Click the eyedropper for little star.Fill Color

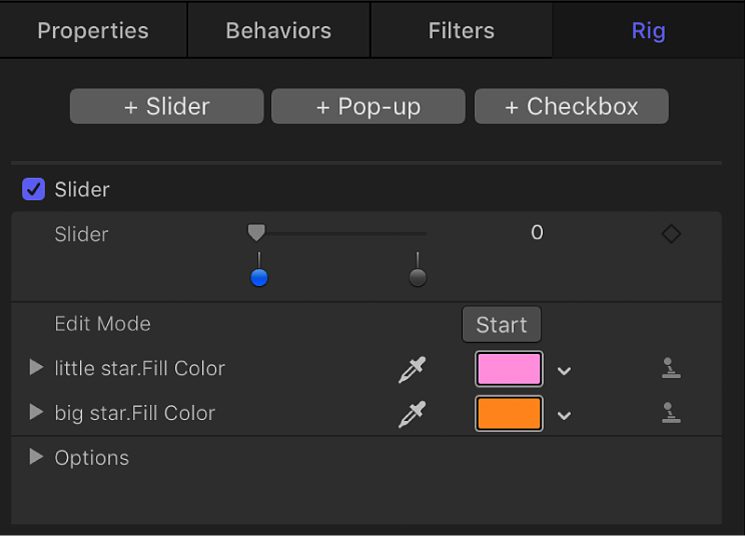411,370
